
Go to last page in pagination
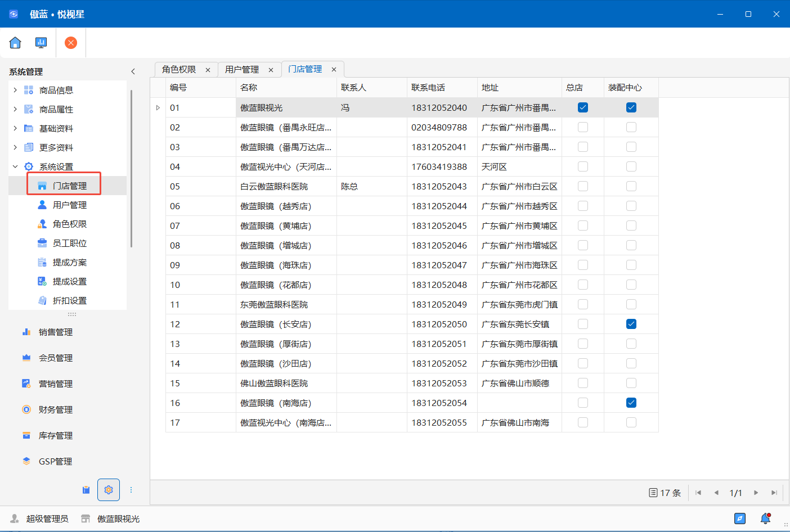[x=774, y=493]
